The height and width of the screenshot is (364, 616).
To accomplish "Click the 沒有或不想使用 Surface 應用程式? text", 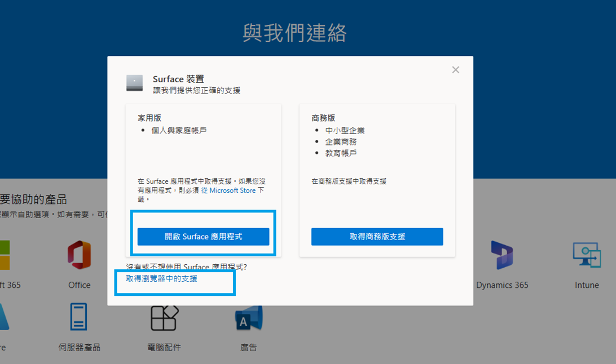I will coord(186,267).
